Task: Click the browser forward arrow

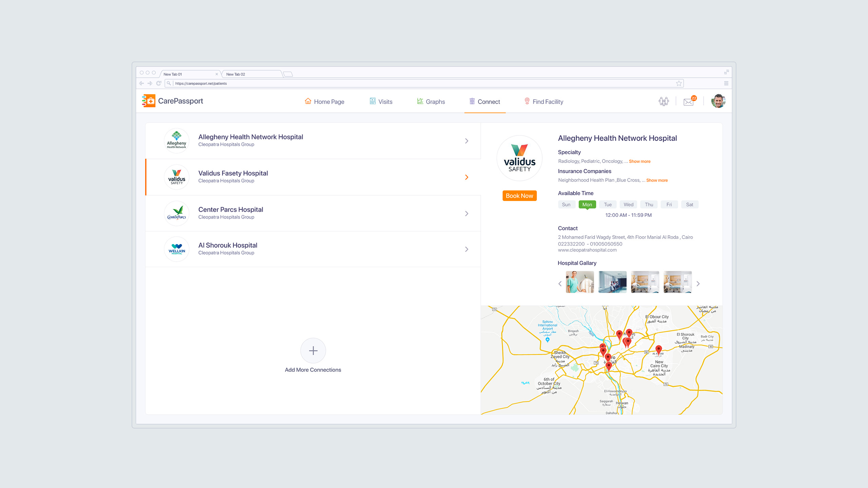Action: [x=150, y=83]
